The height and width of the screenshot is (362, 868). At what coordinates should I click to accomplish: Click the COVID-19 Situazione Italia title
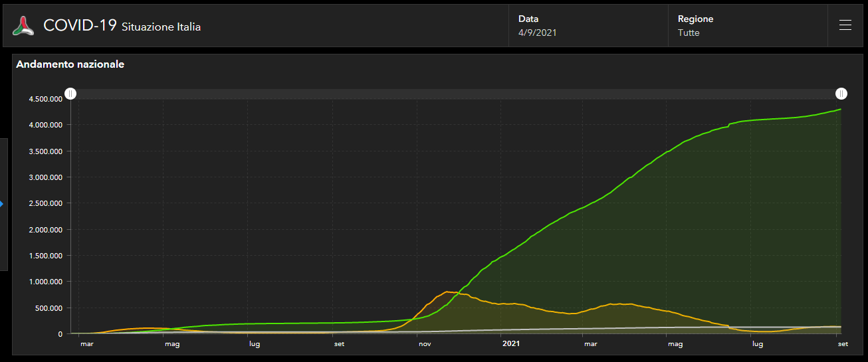(x=122, y=26)
